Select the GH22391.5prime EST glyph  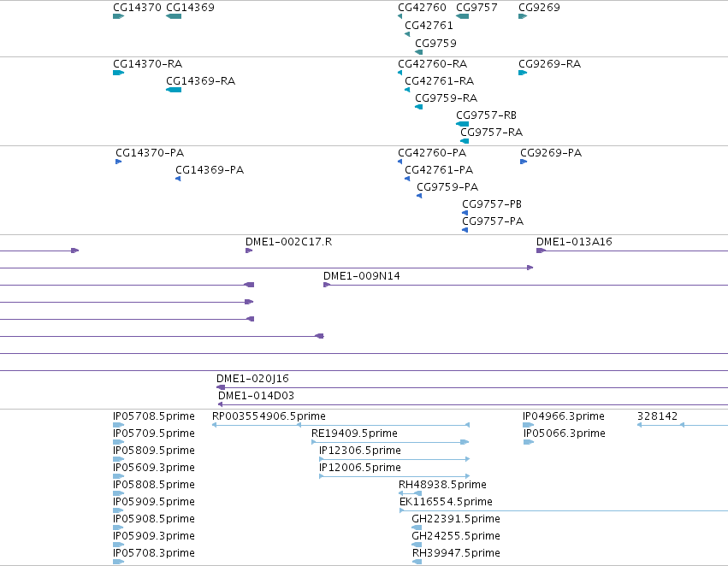tap(417, 528)
